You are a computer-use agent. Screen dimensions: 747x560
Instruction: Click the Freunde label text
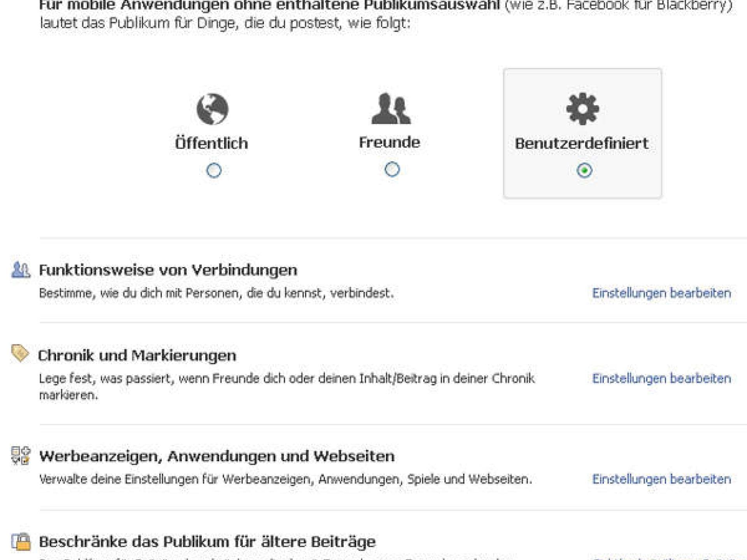coord(390,142)
